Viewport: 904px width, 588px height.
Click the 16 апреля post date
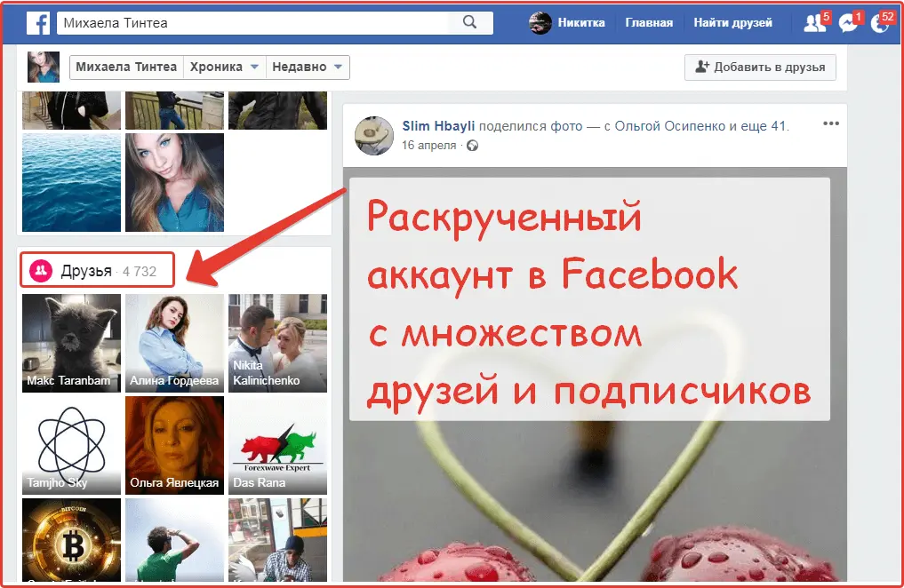[x=428, y=145]
